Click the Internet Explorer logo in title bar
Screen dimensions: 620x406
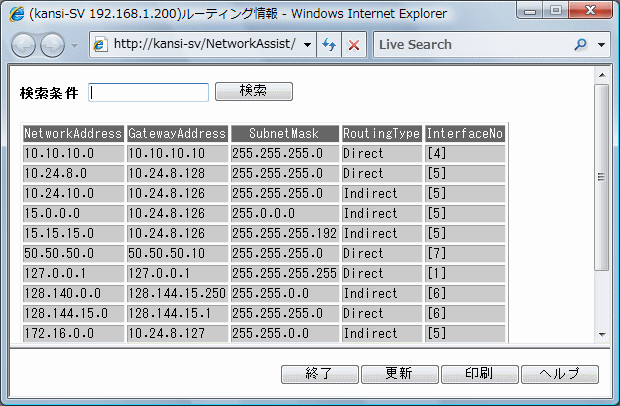(x=16, y=14)
